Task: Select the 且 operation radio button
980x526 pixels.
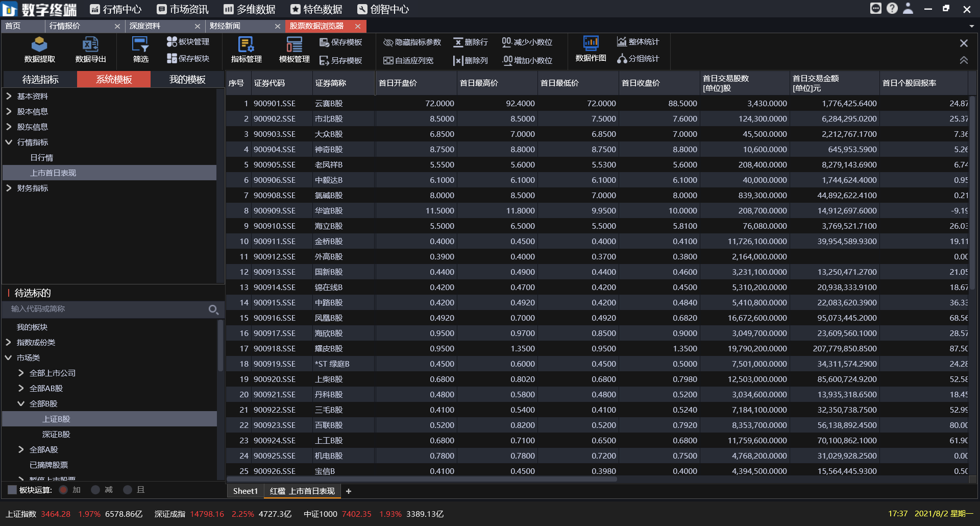Action: (128, 490)
